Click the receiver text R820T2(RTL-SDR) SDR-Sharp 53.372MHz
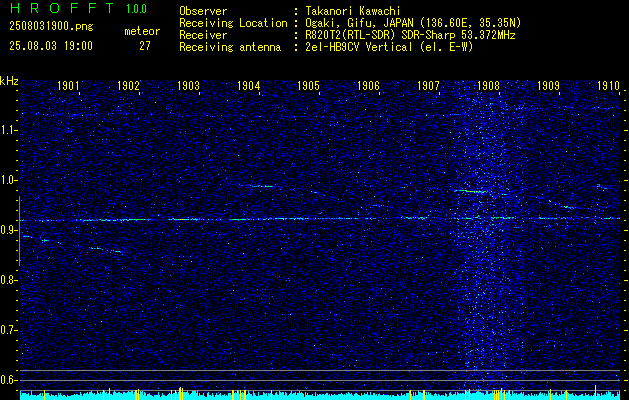Screen dimensions: 629x400 (x=410, y=35)
